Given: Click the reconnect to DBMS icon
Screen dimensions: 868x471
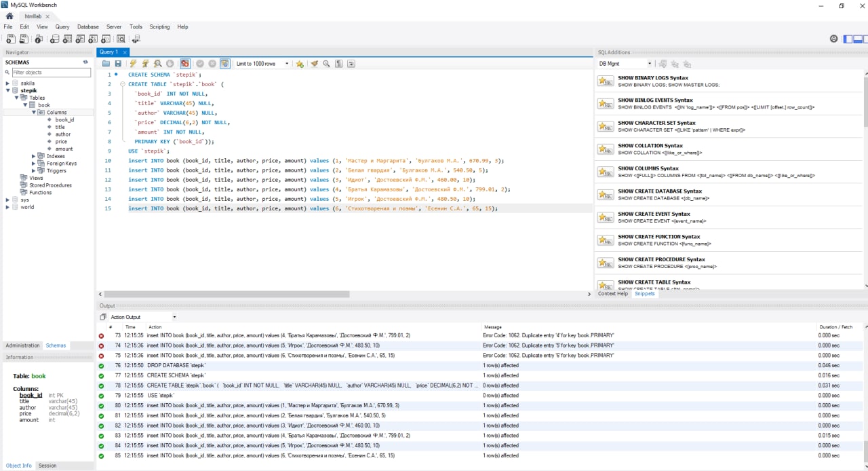Looking at the screenshot, I should pyautogui.click(x=136, y=39).
